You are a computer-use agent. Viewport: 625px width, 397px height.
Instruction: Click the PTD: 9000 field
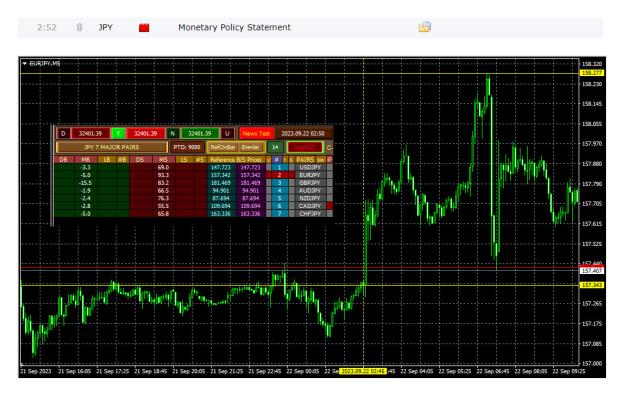pyautogui.click(x=187, y=147)
